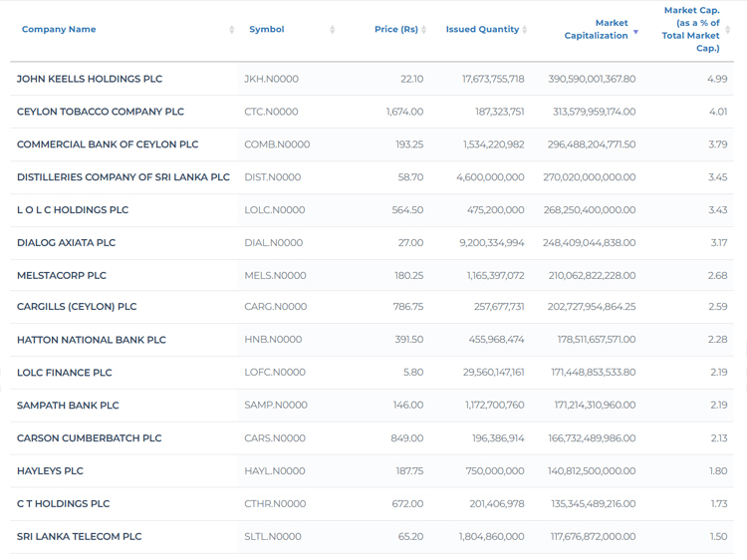Click symbol DIST.N0000
This screenshot has height=560, width=747.
pyautogui.click(x=272, y=177)
